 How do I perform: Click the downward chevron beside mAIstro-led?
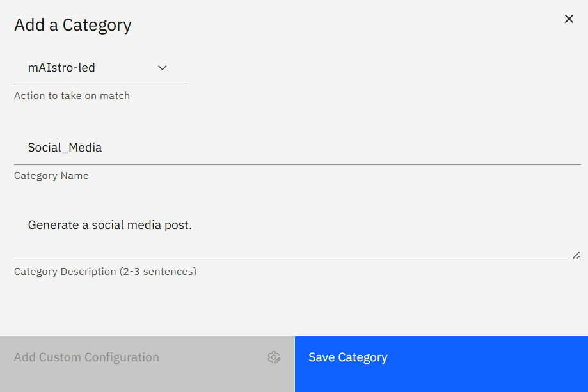[162, 68]
